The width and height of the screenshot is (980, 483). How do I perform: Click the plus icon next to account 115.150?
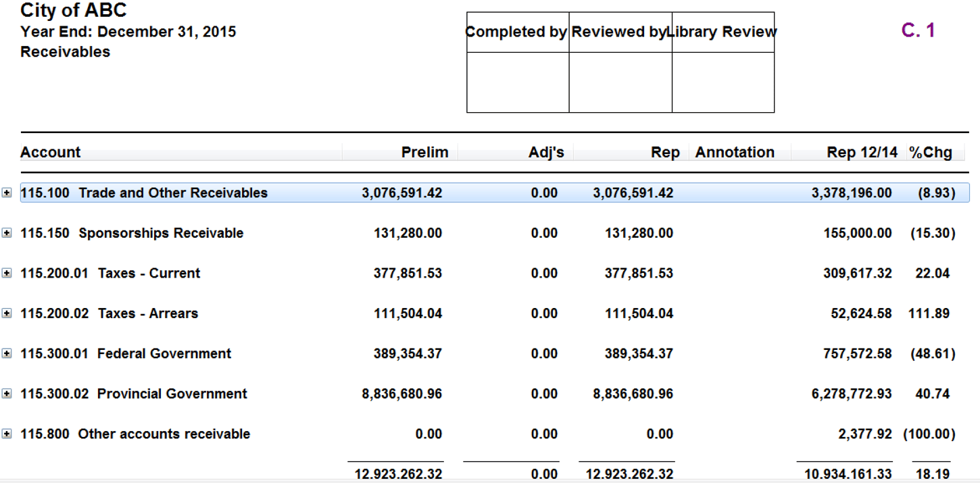[7, 233]
